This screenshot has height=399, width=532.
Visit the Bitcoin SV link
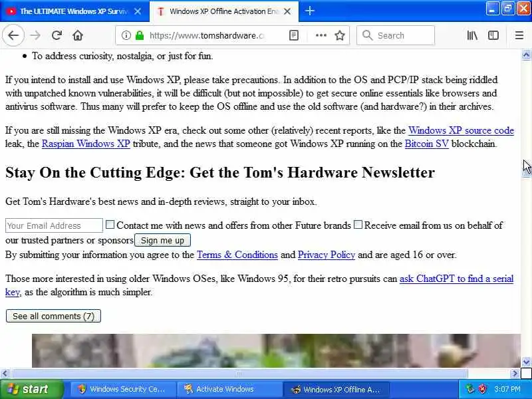coord(426,144)
